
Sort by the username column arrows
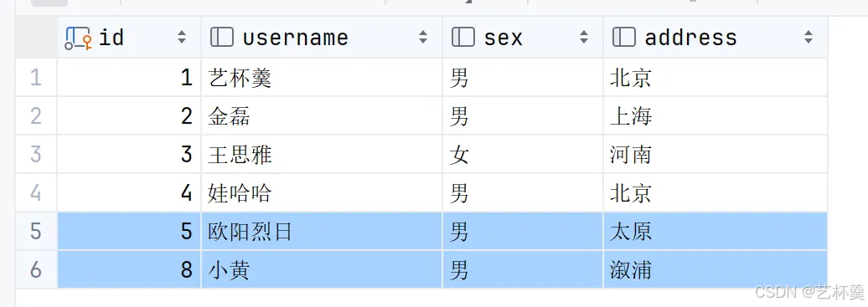pos(423,37)
